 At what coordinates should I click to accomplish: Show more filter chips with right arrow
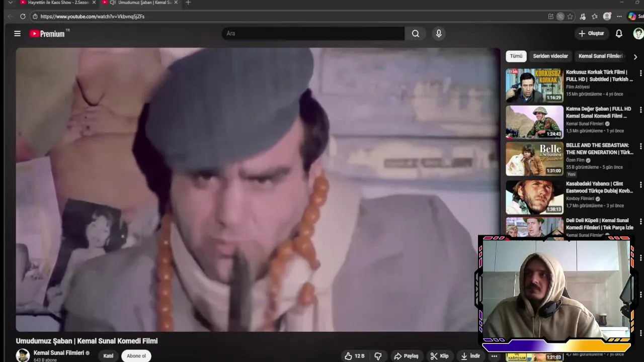(x=635, y=57)
